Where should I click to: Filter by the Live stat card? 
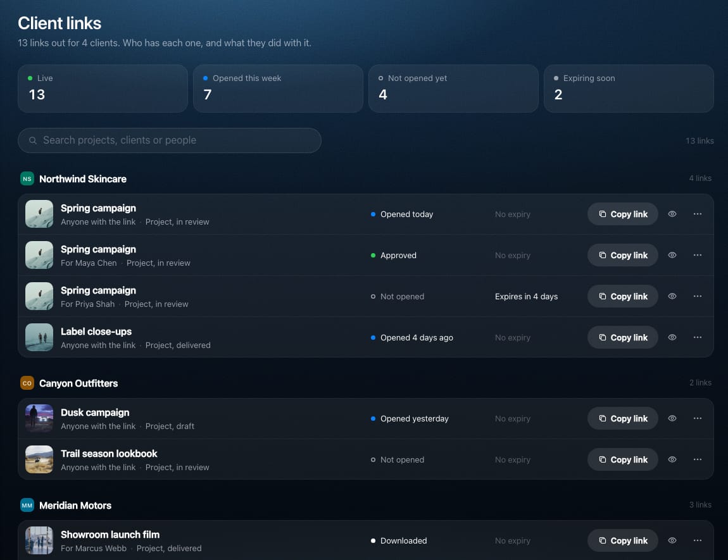(103, 88)
